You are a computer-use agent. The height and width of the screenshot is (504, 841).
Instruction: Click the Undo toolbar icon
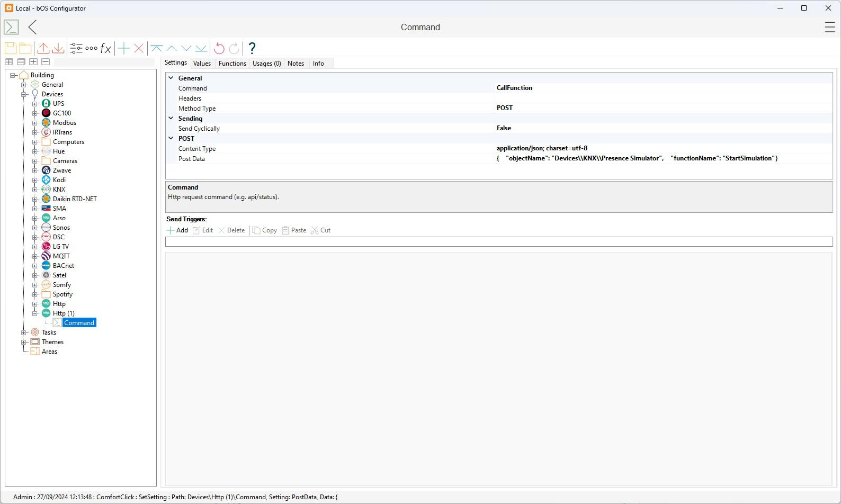pos(219,48)
